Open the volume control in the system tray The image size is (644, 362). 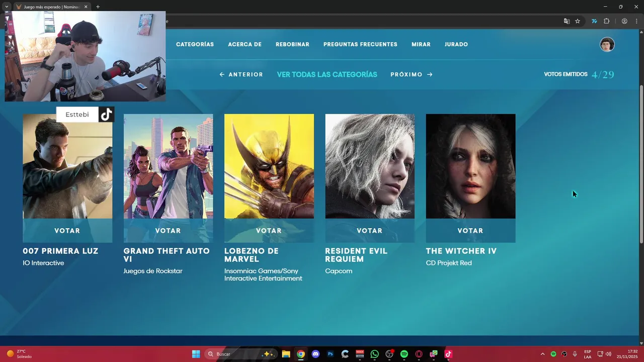click(x=608, y=354)
